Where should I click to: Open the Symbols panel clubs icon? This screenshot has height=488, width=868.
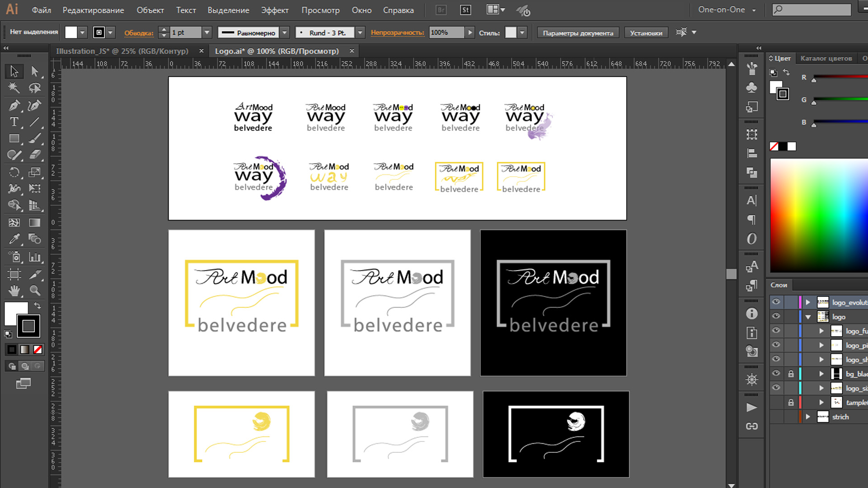click(x=751, y=88)
